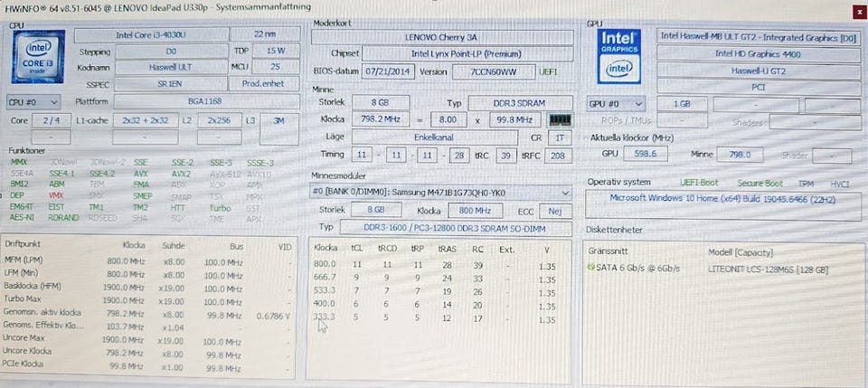The width and height of the screenshot is (868, 388).
Task: Open the GPU #0 selector dropdown
Action: [x=616, y=104]
